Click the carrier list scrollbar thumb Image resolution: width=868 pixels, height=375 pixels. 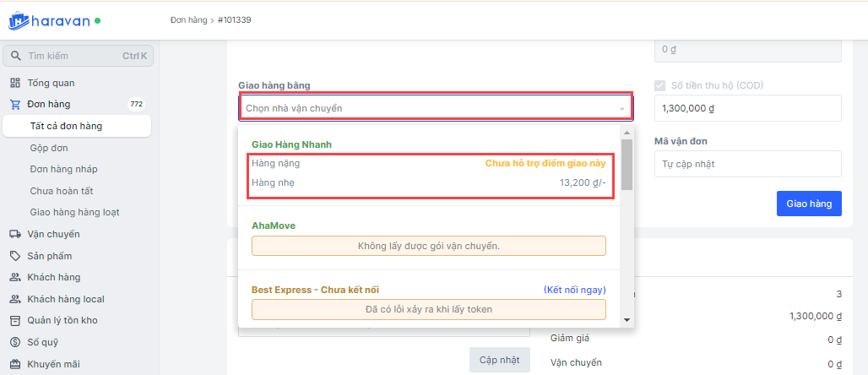point(627,165)
